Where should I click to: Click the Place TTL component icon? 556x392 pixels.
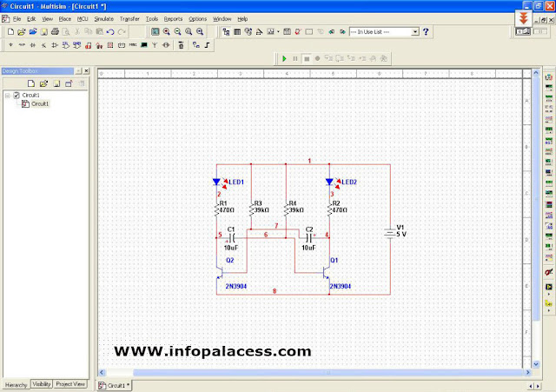66,45
